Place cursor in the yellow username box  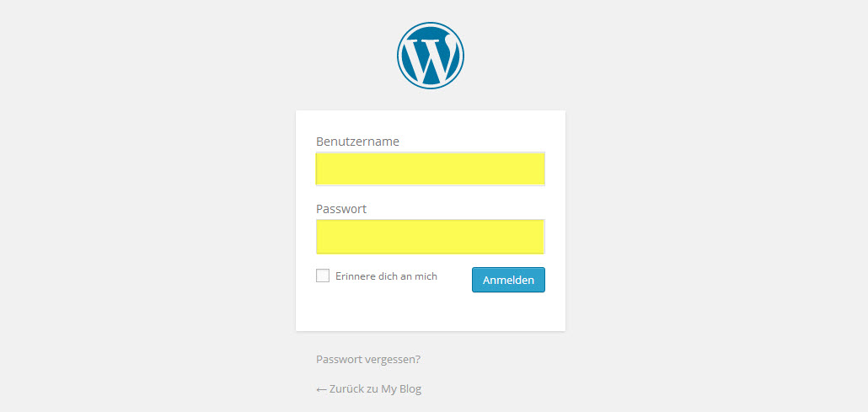[x=430, y=169]
